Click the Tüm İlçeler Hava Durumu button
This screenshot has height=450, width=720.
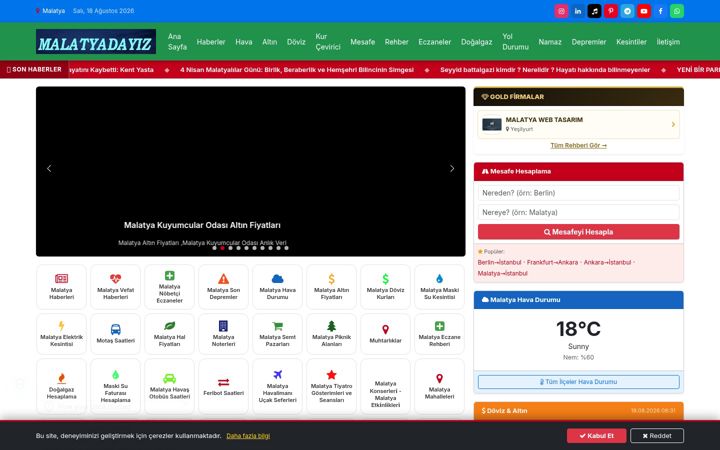(579, 382)
